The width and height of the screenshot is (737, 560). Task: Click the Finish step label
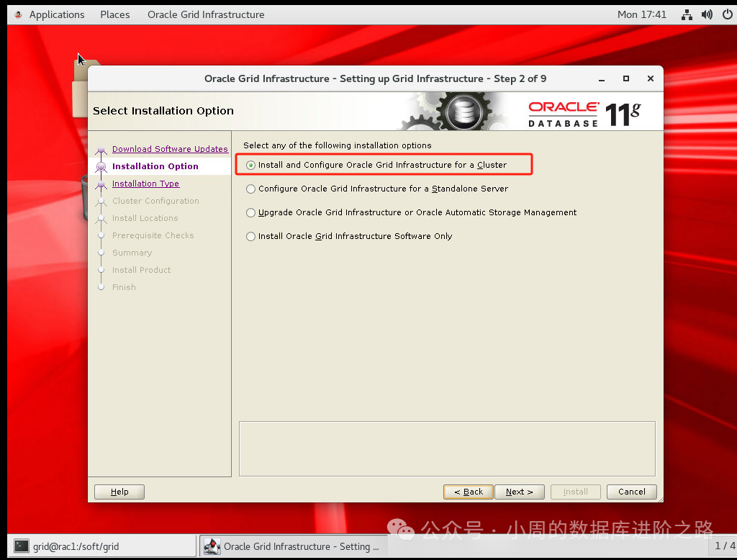124,287
